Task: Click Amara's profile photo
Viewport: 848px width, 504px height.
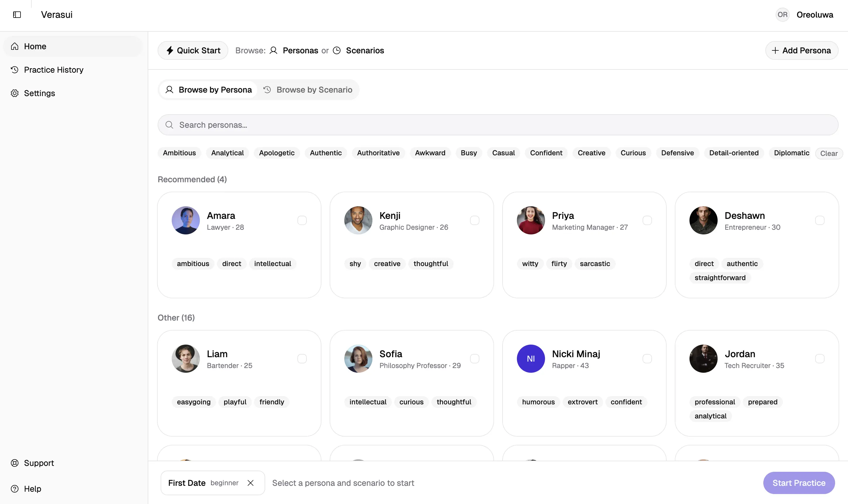Action: (186, 220)
